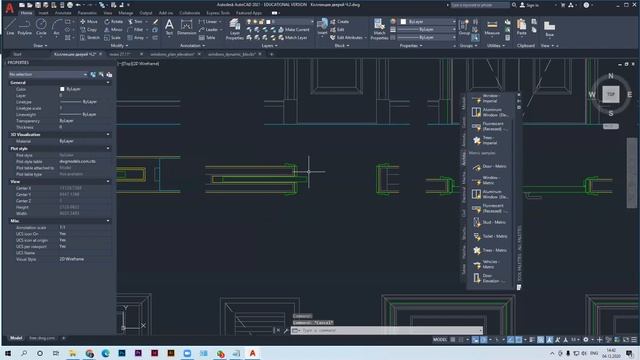The width and height of the screenshot is (640, 360).
Task: Select the Line tool in Draw panel
Action: pyautogui.click(x=10, y=27)
